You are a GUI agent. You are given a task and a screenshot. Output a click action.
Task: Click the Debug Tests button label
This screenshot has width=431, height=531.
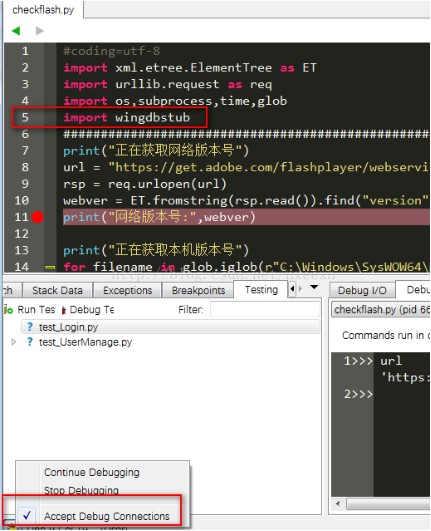pos(92,310)
